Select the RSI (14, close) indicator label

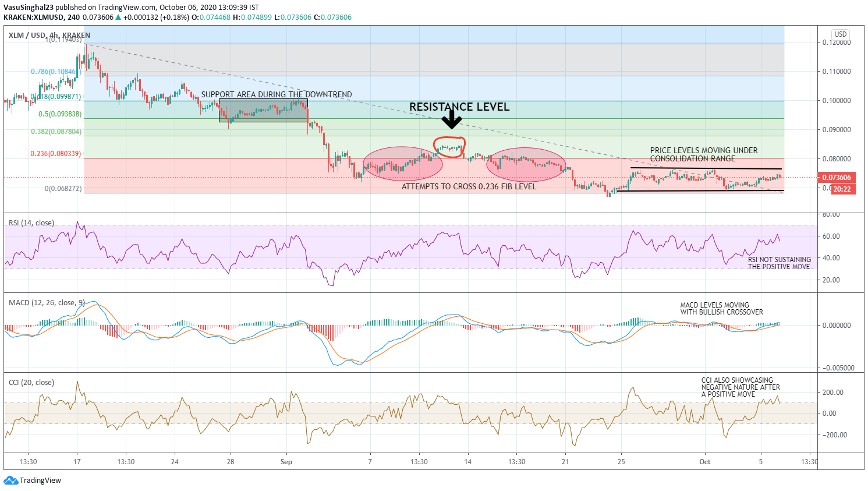coord(31,223)
